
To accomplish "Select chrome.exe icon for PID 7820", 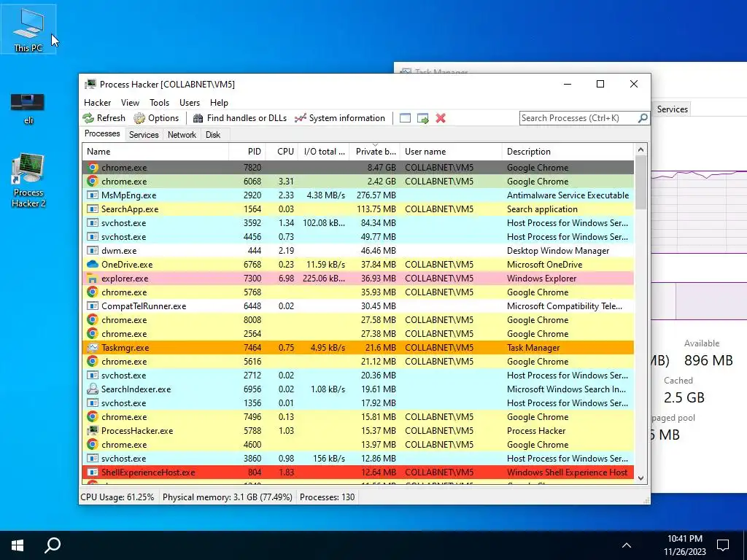I will point(93,168).
